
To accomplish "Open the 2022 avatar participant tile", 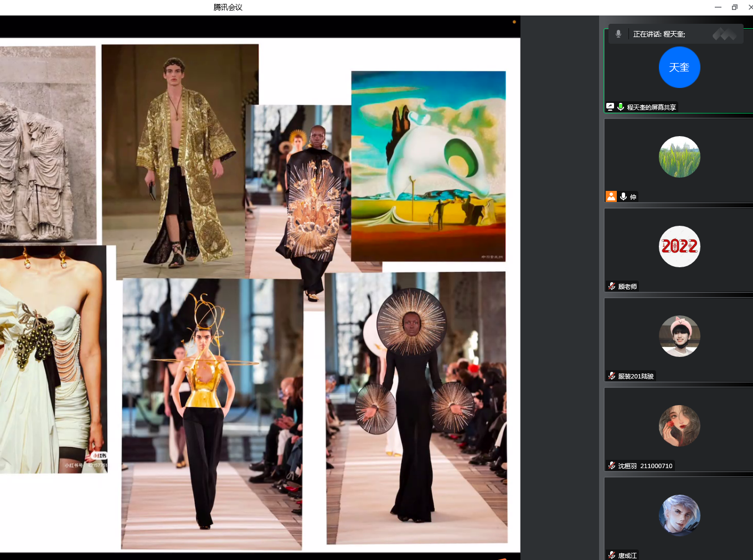I will click(679, 247).
